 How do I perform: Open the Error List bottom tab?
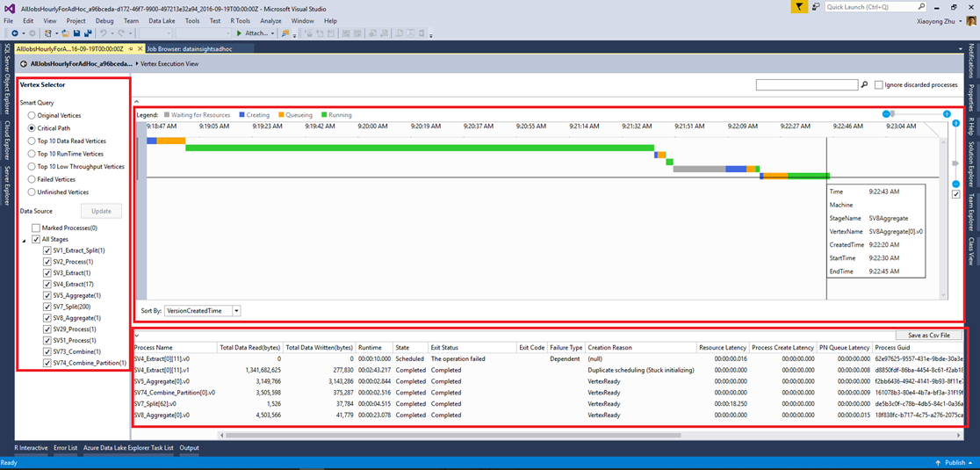point(66,448)
